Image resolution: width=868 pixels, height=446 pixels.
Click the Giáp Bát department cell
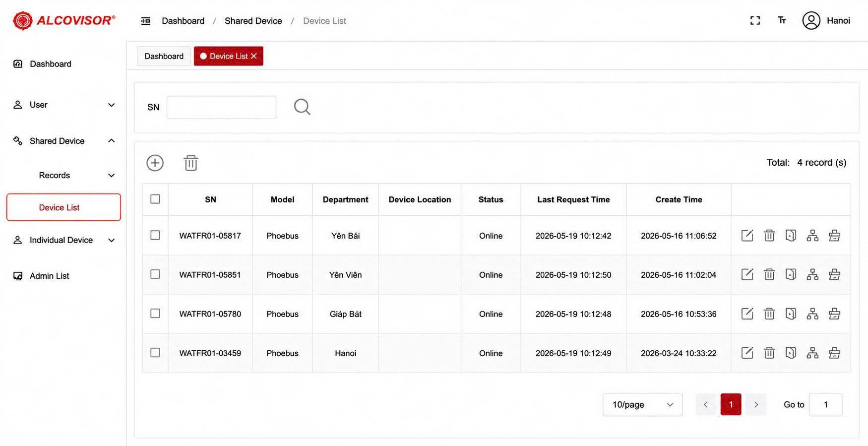click(x=345, y=314)
